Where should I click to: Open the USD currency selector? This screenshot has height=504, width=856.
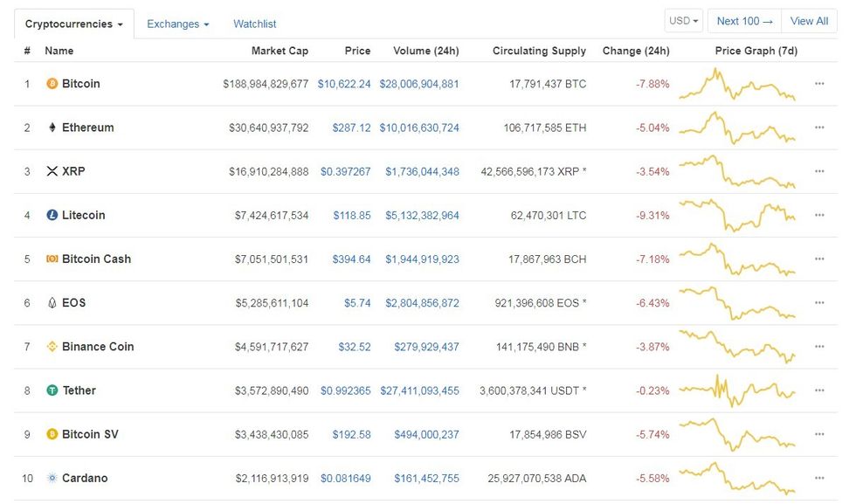coord(683,21)
